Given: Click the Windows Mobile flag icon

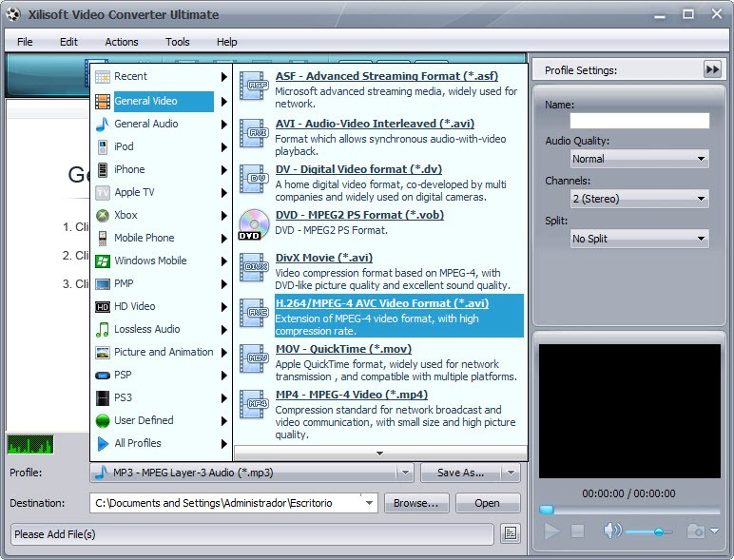Looking at the screenshot, I should (x=103, y=261).
